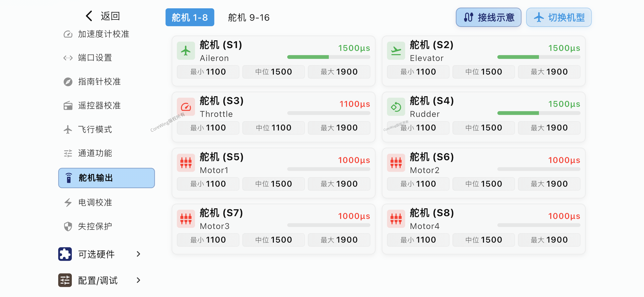Click the Motor1 icon on servo S5
The width and height of the screenshot is (644, 297).
pos(186,163)
